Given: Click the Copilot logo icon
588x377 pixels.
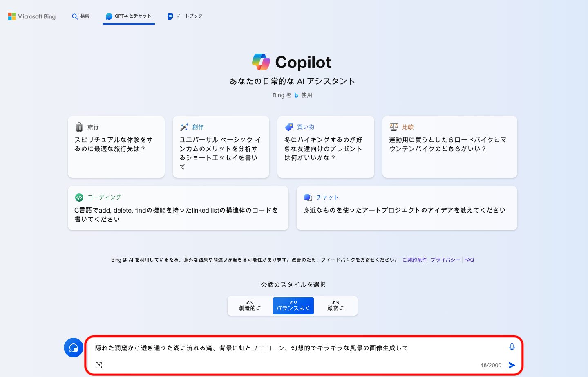Looking at the screenshot, I should tap(261, 62).
